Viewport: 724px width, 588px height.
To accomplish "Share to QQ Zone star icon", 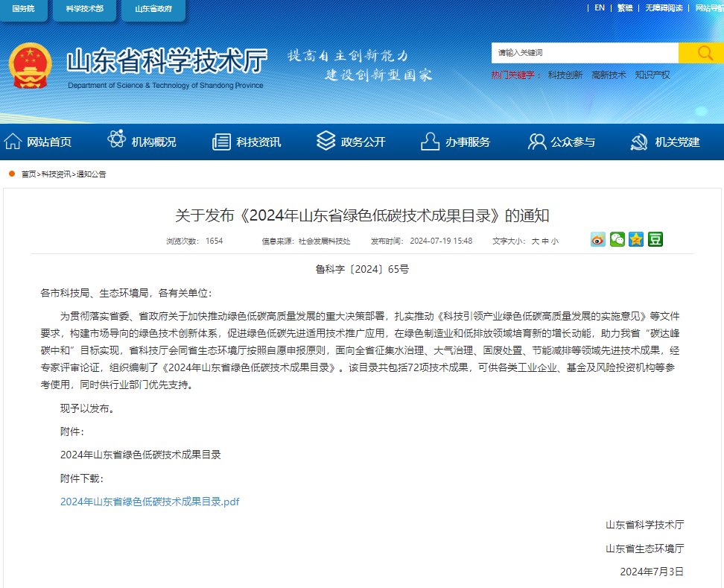I will coord(635,239).
